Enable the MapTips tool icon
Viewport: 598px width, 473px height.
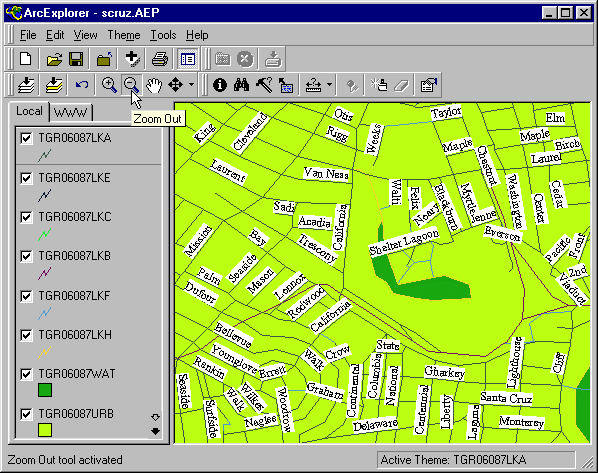pyautogui.click(x=286, y=85)
